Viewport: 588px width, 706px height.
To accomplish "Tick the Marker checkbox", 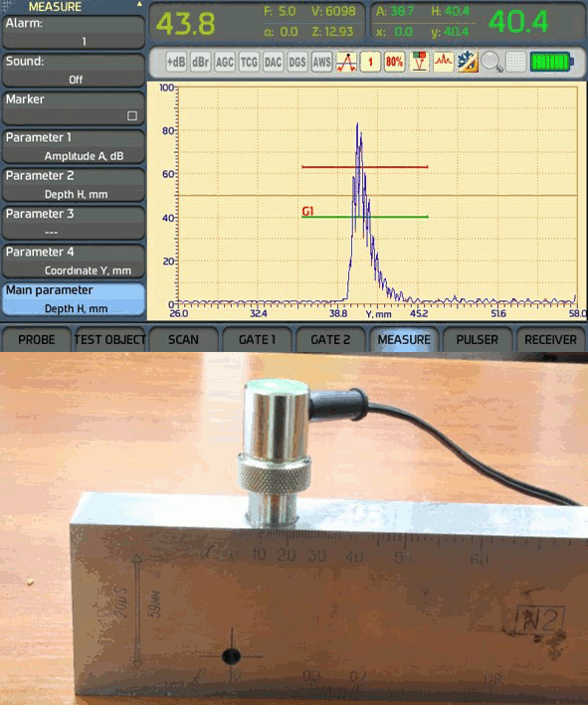I will pos(132,115).
